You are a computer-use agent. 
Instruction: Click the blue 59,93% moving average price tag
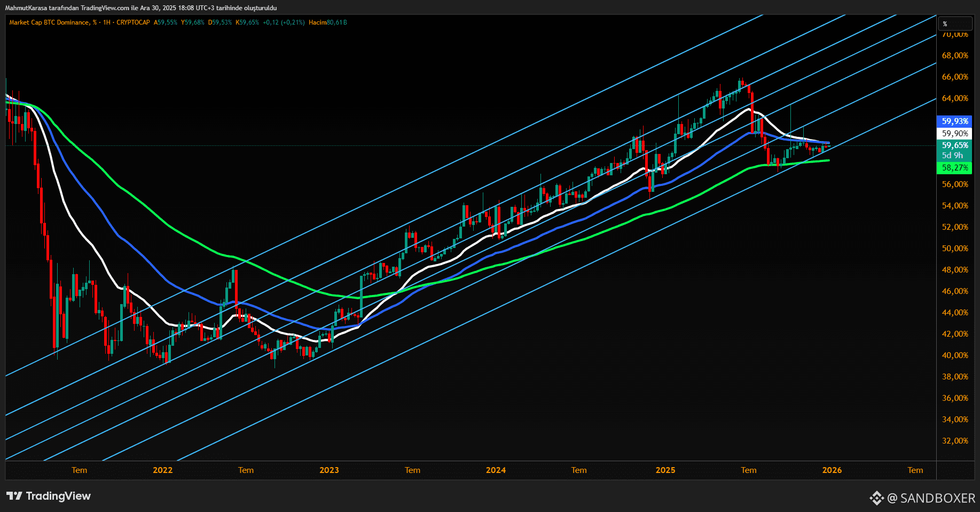tap(954, 121)
